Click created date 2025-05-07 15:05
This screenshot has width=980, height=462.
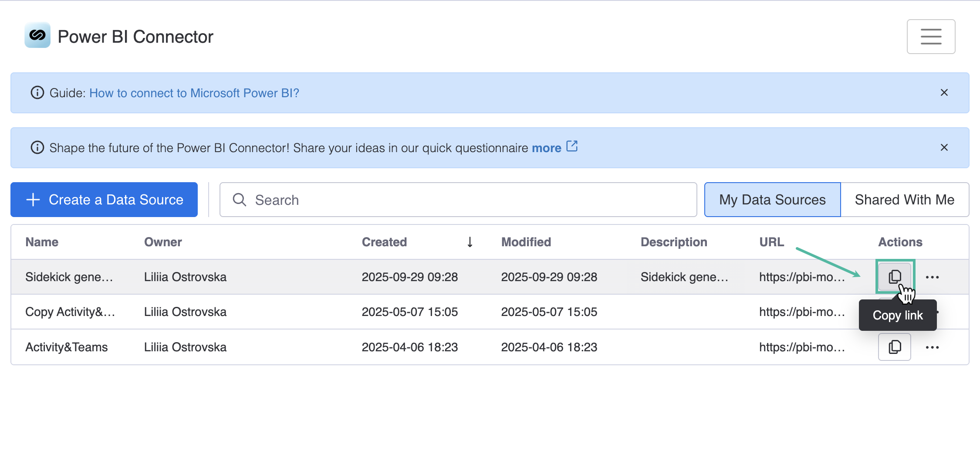(x=410, y=312)
